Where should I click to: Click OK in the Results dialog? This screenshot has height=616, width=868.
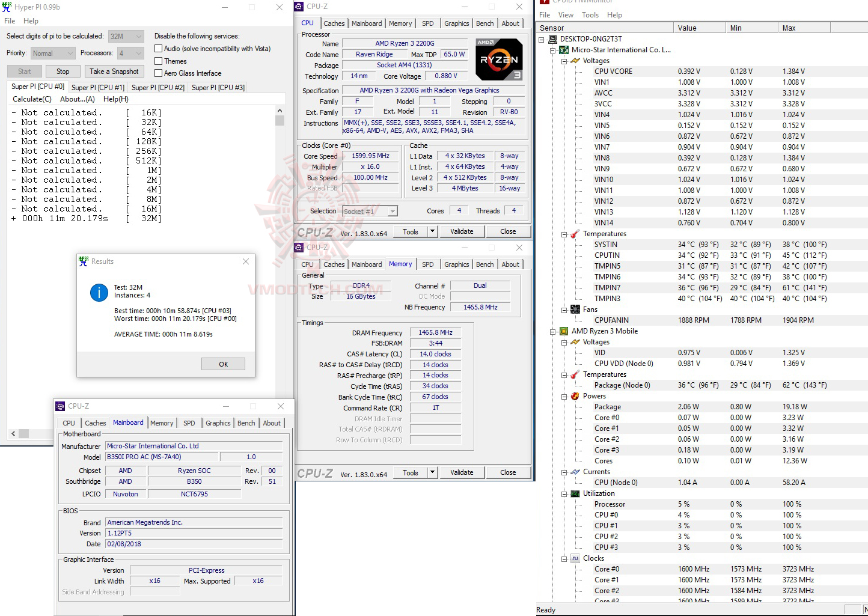(223, 364)
